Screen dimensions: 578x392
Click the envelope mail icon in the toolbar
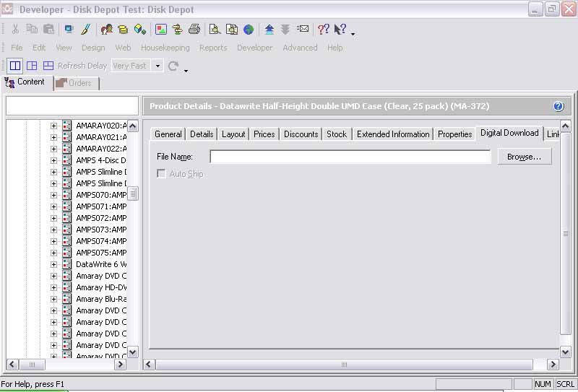click(x=303, y=30)
